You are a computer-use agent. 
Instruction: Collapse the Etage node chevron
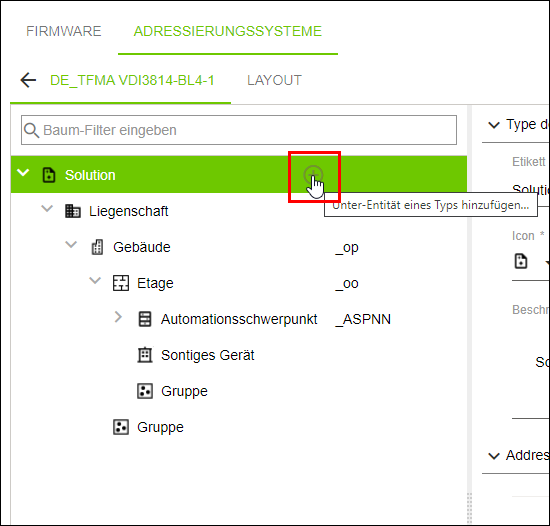95,281
